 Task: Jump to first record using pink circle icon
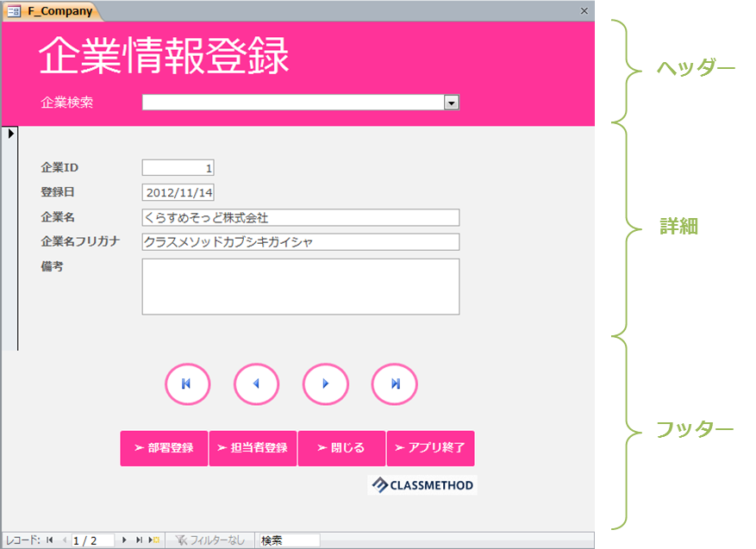coord(187,384)
